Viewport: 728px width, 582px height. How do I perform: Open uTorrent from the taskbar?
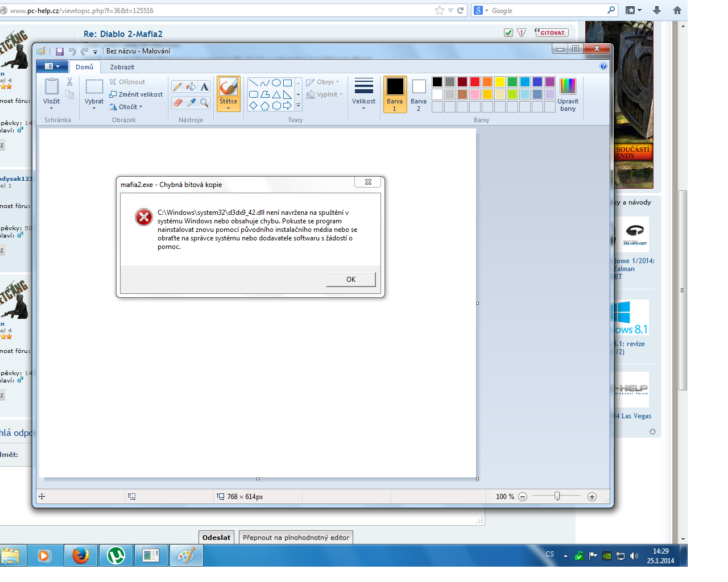[116, 555]
